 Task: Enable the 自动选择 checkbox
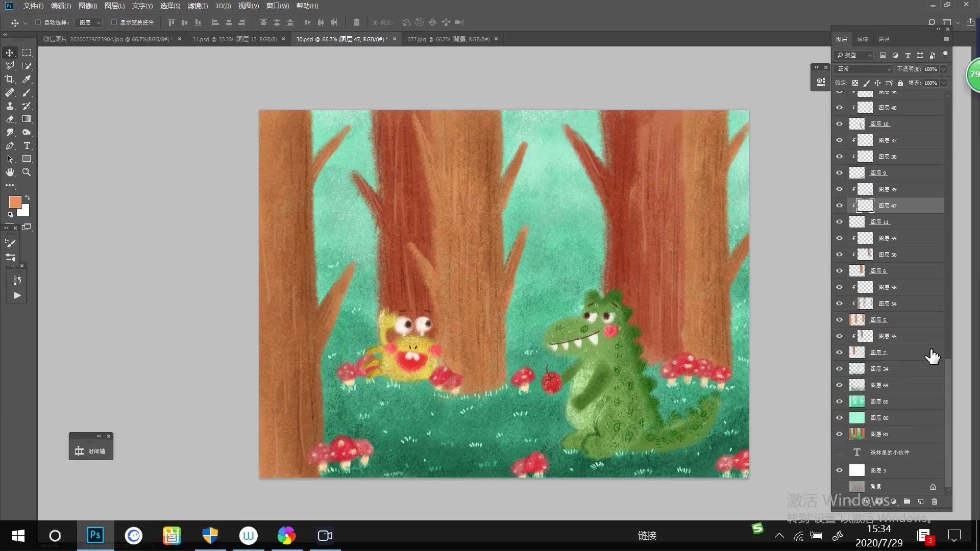click(x=38, y=22)
